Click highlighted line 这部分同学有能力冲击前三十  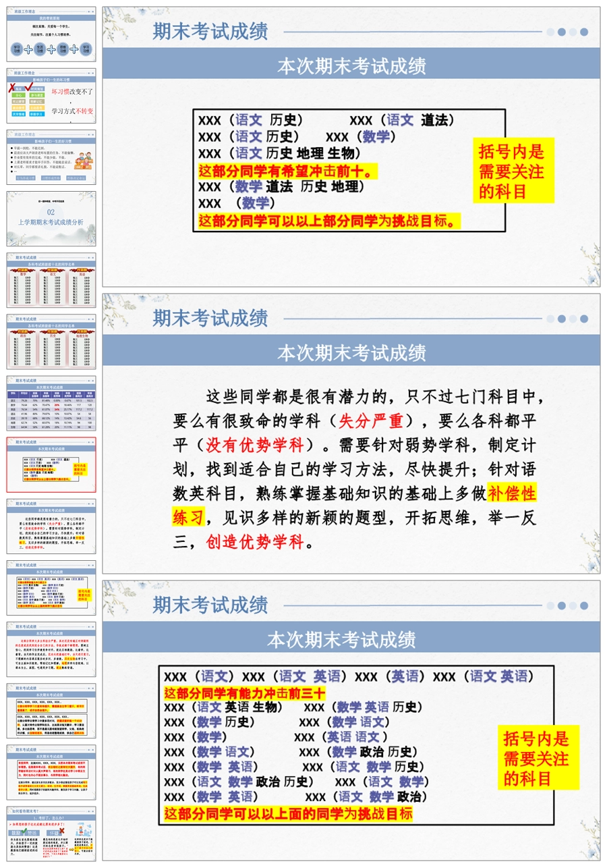pos(245,693)
